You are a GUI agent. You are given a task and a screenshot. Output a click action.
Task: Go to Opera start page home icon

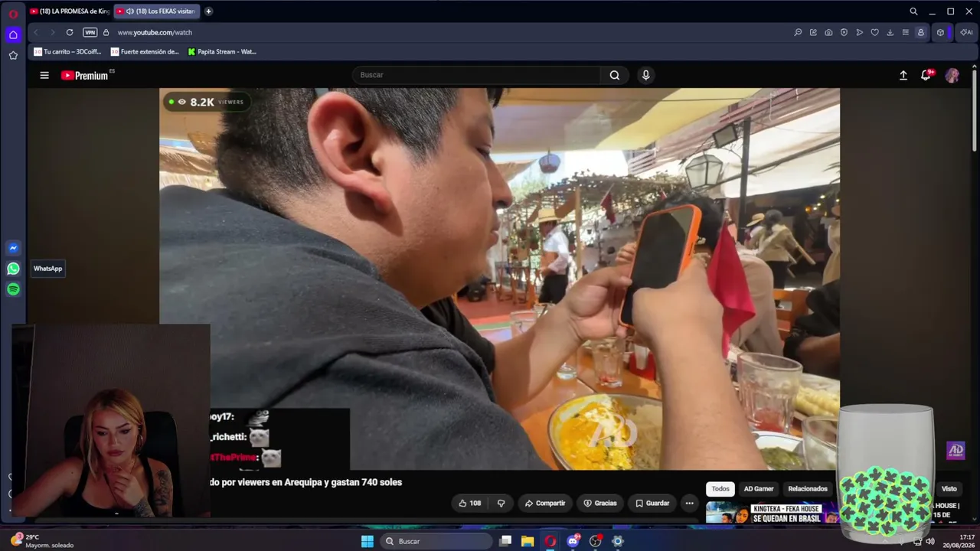click(13, 34)
